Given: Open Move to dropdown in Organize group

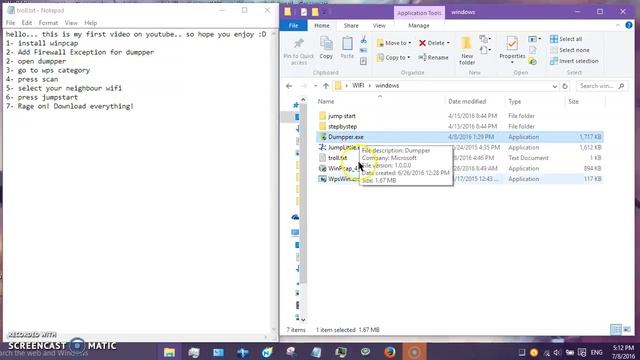Looking at the screenshot, I should (x=394, y=43).
